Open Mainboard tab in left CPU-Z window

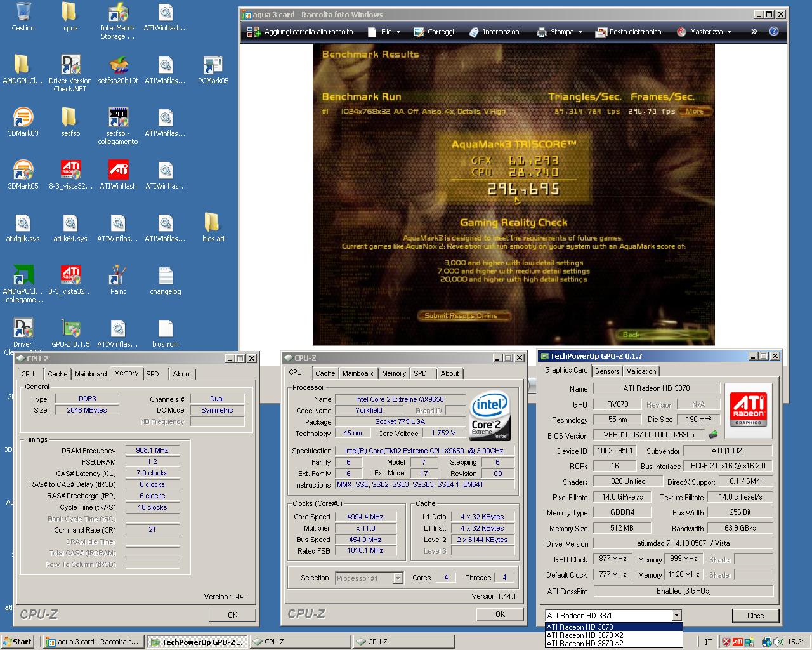[x=91, y=374]
